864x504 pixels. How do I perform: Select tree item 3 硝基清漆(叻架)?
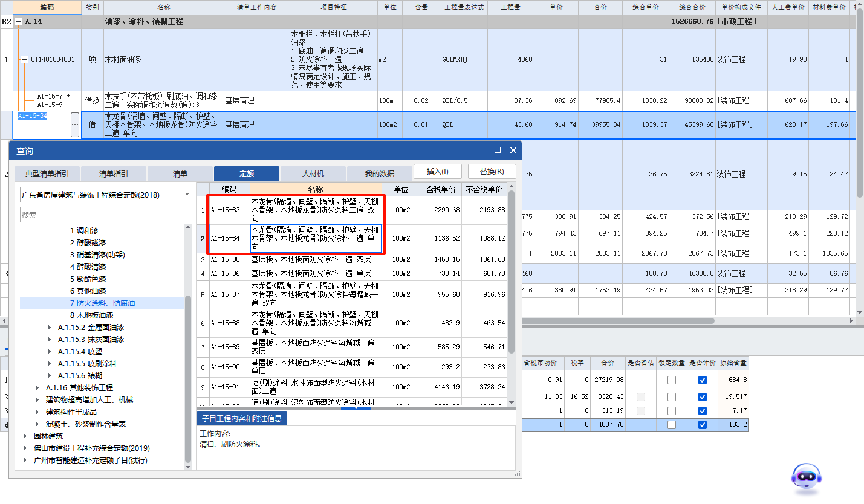point(97,255)
